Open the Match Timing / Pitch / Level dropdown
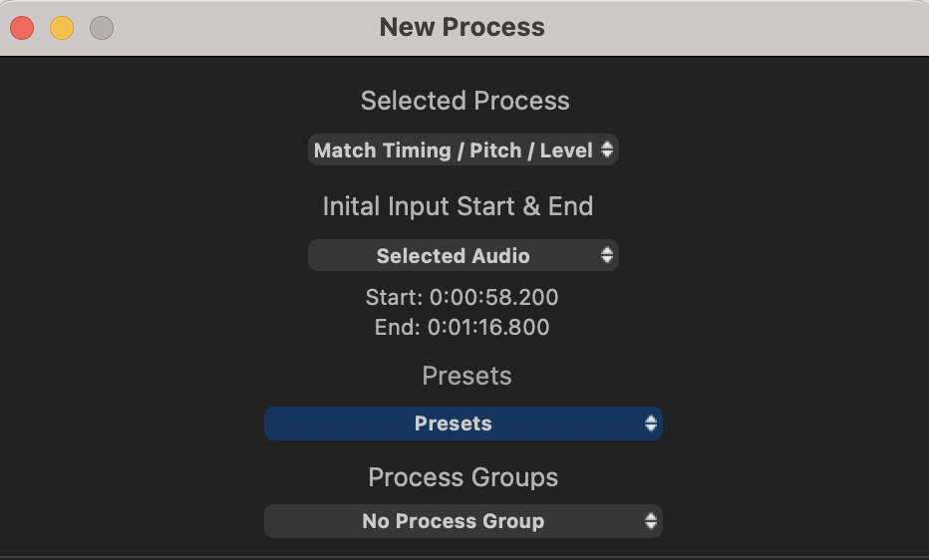Viewport: 929px width, 560px height. pos(454,150)
